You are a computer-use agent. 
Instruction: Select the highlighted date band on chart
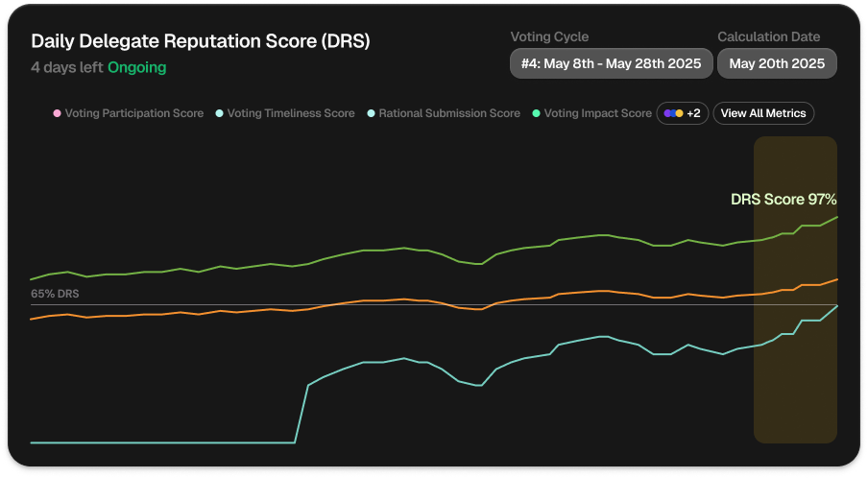795,384
